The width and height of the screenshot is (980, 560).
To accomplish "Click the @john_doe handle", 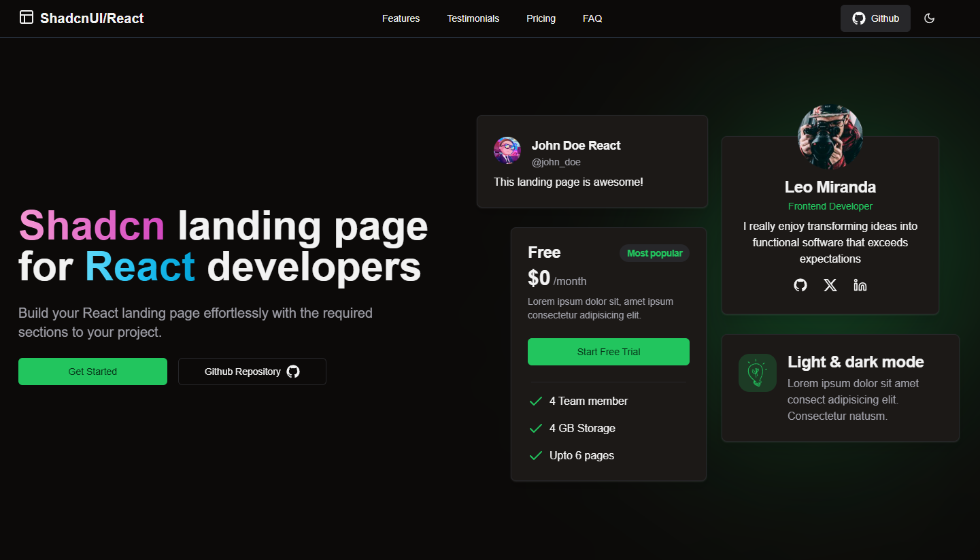I will [x=556, y=162].
